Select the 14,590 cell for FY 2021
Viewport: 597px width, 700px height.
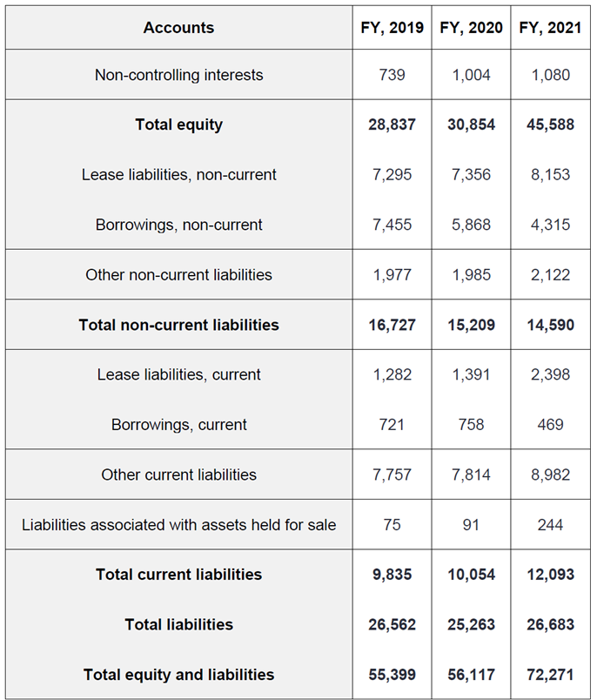point(550,325)
